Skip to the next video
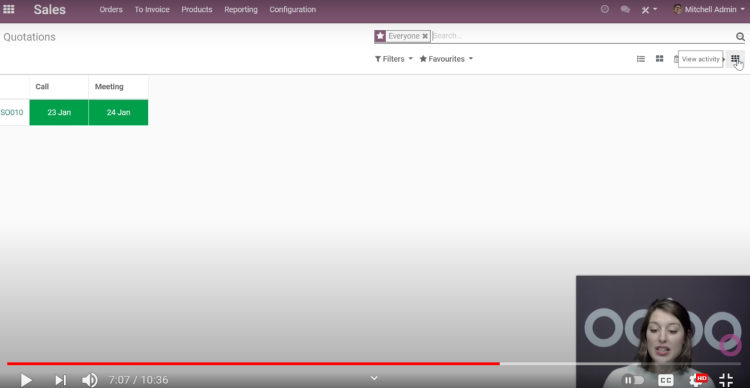Viewport: 750px width, 388px height. coord(60,380)
